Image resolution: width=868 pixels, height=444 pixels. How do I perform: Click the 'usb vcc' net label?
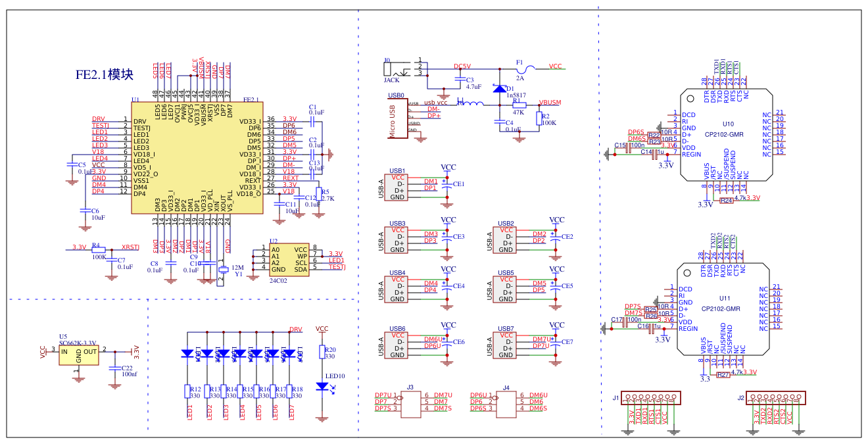pyautogui.click(x=435, y=103)
